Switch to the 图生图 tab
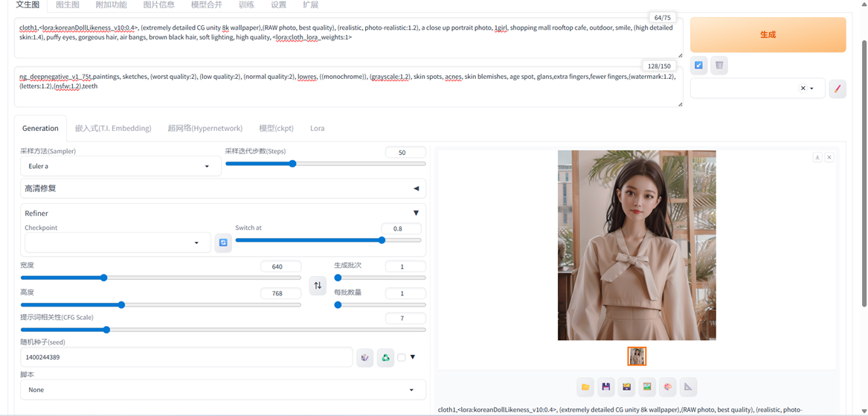Viewport: 868px width, 416px height. (x=68, y=5)
